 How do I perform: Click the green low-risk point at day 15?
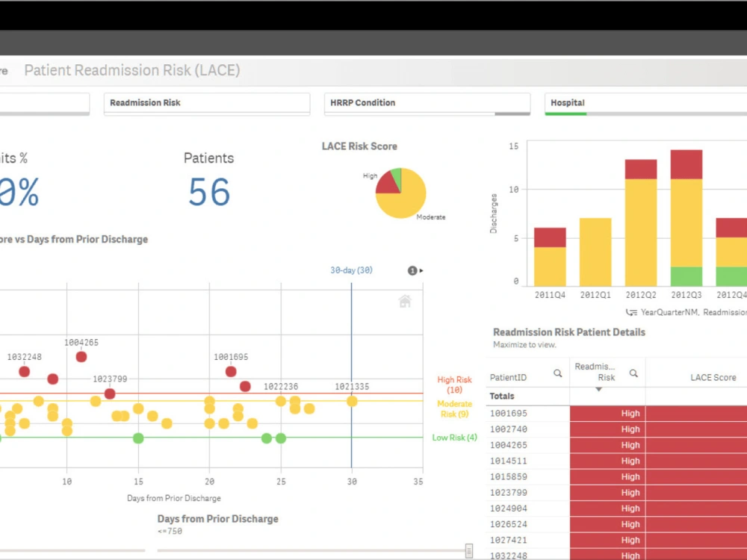coord(138,438)
